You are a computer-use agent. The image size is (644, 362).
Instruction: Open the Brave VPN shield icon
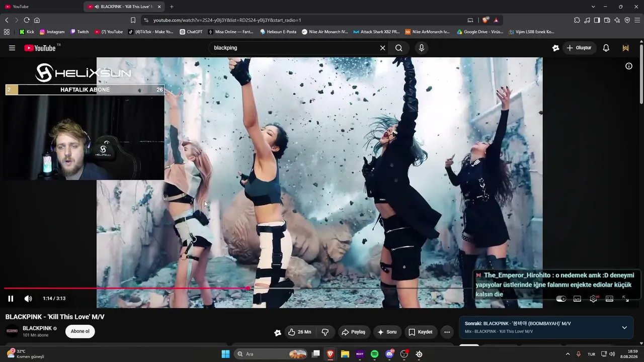pyautogui.click(x=627, y=20)
